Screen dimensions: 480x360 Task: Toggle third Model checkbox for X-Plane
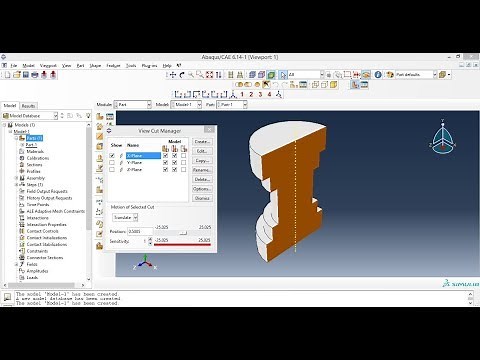(183, 156)
